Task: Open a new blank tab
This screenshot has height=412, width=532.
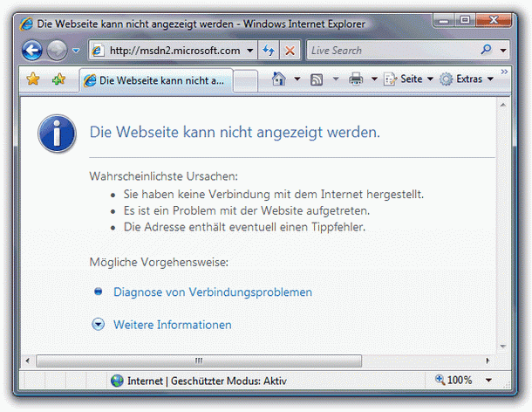Action: click(245, 81)
